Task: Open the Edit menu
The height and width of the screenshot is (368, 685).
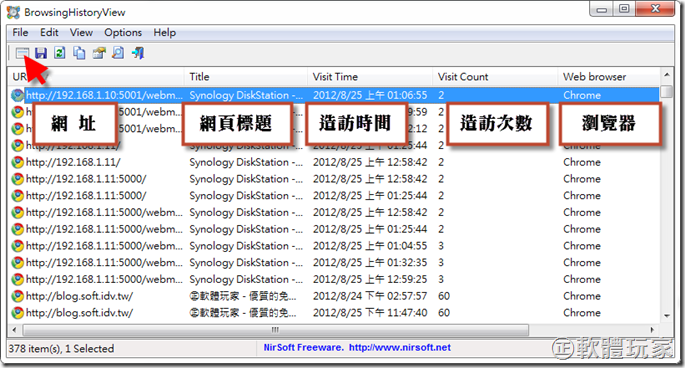Action: (49, 33)
